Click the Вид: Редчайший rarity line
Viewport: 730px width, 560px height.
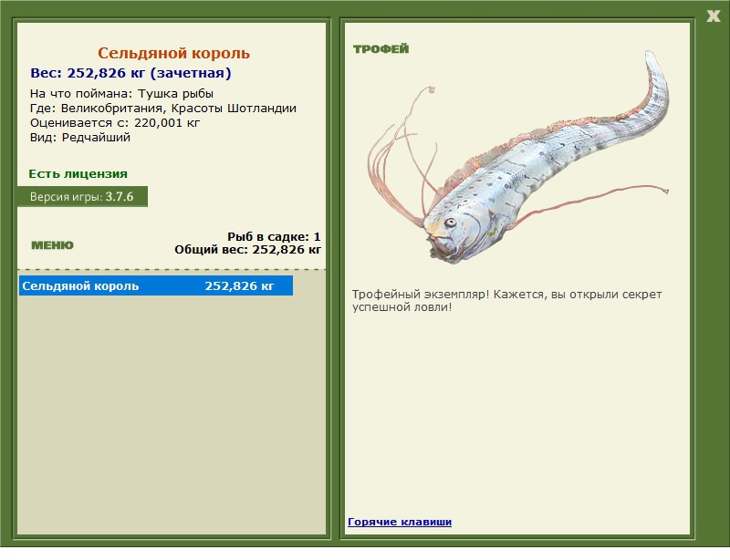pyautogui.click(x=80, y=138)
